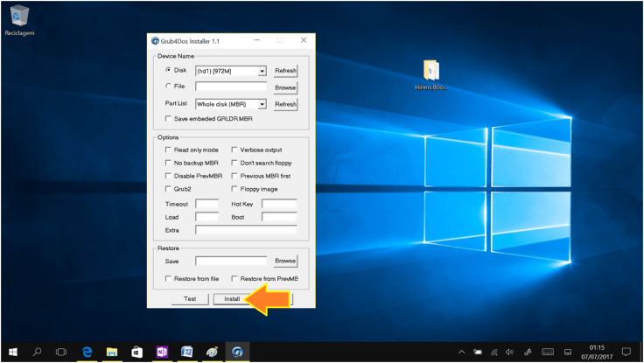
Task: Open OneNote from the taskbar
Action: (162, 352)
